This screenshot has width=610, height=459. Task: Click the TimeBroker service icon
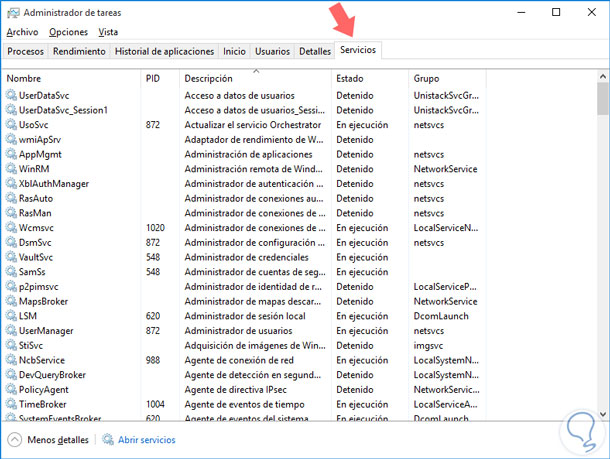tap(11, 404)
